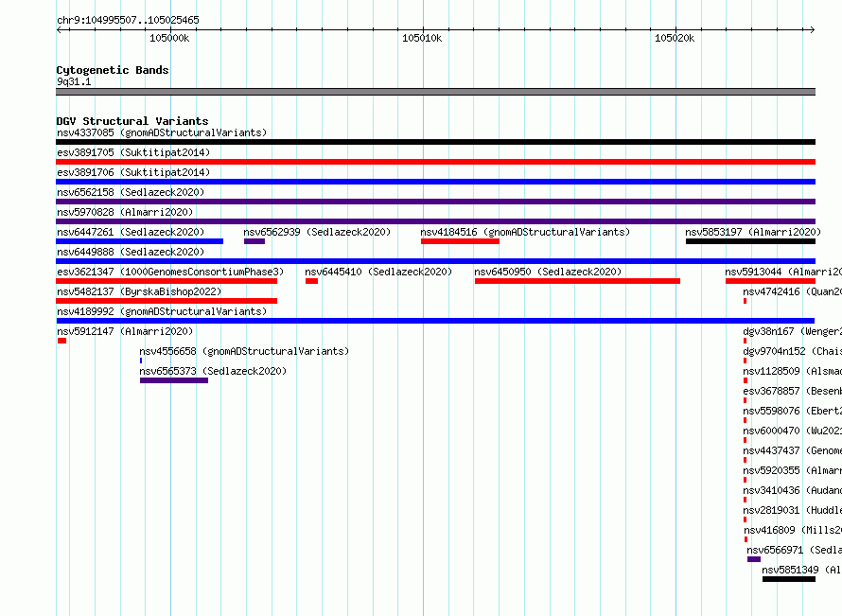
Task: Open nsv6562158 Sedlazeck2020 label
Action: (131, 192)
